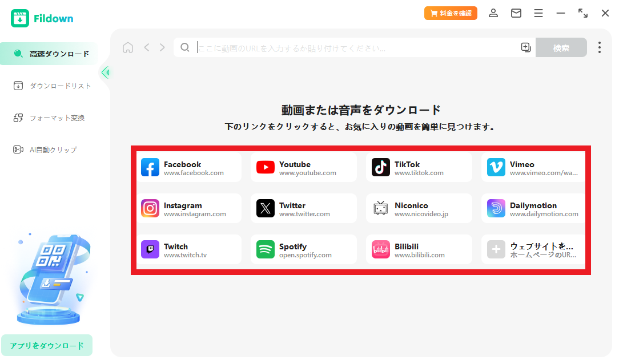Select the Spotify shortcut tile
Image resolution: width=619 pixels, height=364 pixels.
(304, 250)
